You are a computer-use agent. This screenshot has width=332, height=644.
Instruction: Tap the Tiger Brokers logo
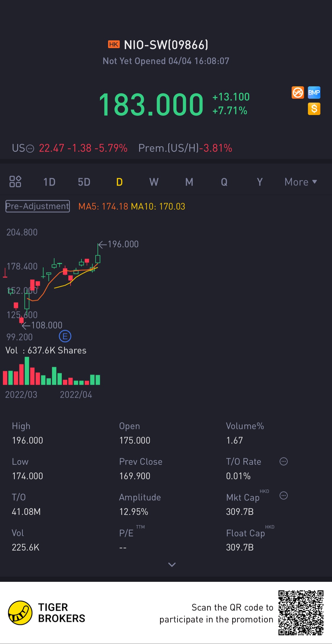(x=20, y=613)
